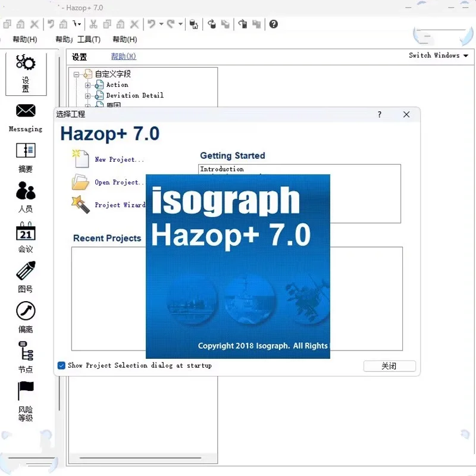Screen dimensions: 476x476
Task: Click the Deviation Detail tree node icon
Action: pyautogui.click(x=99, y=95)
